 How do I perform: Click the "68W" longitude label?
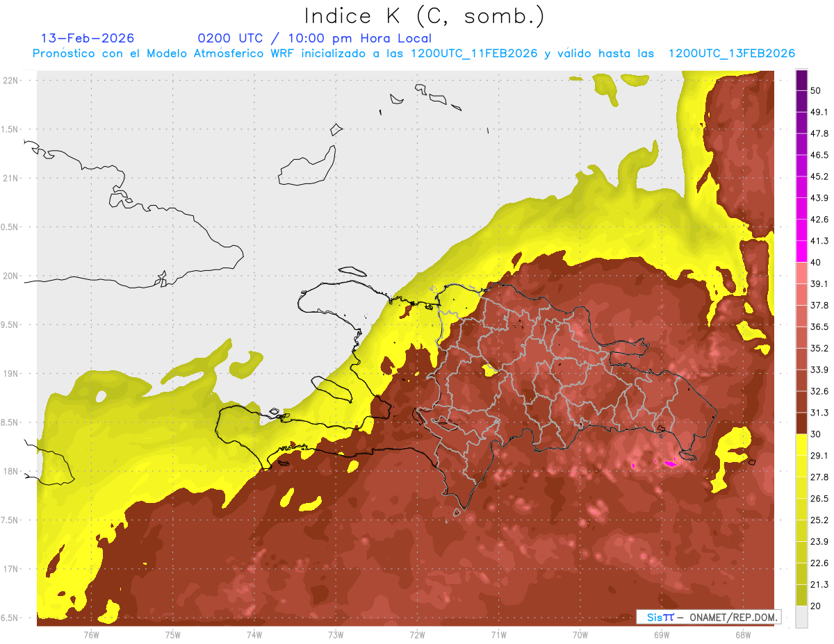[743, 635]
